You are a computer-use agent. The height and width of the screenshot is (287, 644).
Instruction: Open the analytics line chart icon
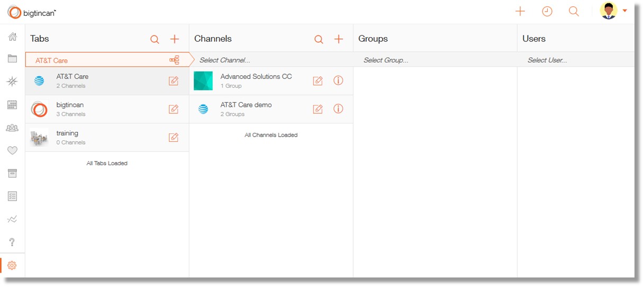click(x=12, y=219)
